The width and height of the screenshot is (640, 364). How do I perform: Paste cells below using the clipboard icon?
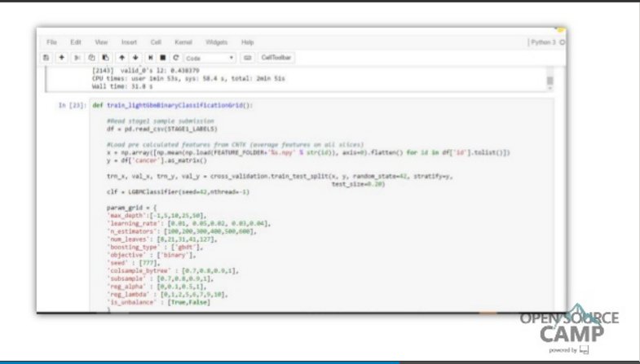pos(105,58)
